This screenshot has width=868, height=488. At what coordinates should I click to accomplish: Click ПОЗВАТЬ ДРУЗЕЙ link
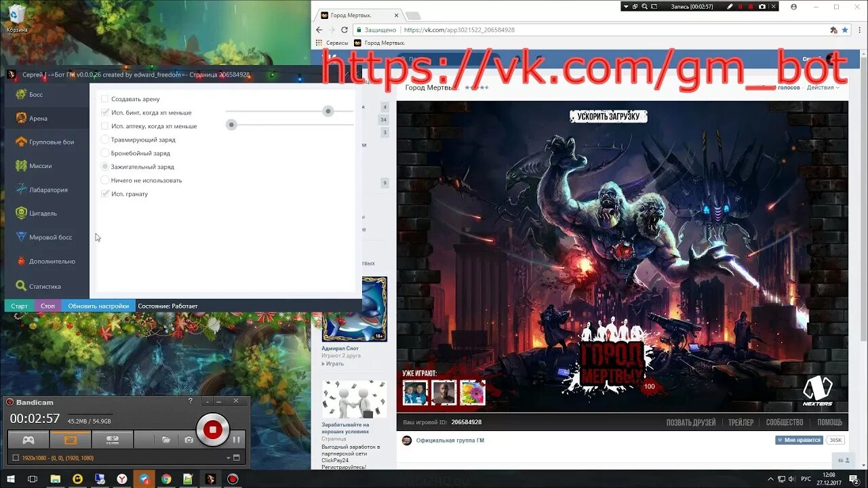[691, 422]
